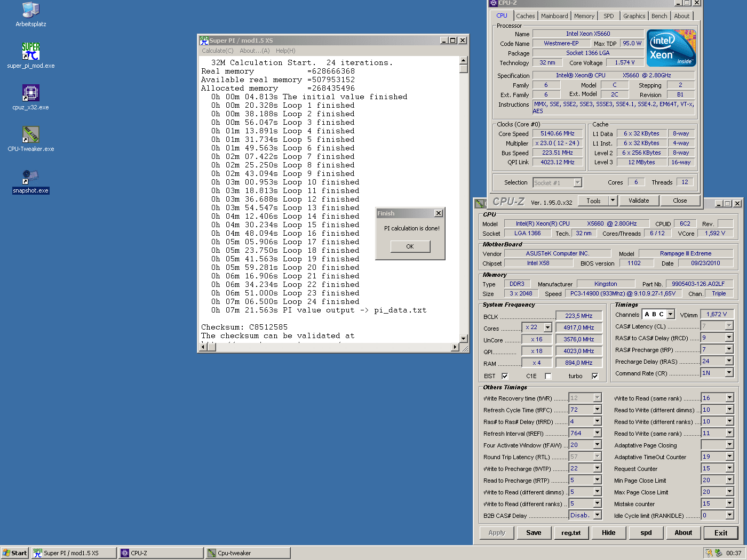Switch to the Memory tab in CPU-Z
747x560 pixels.
click(x=584, y=16)
